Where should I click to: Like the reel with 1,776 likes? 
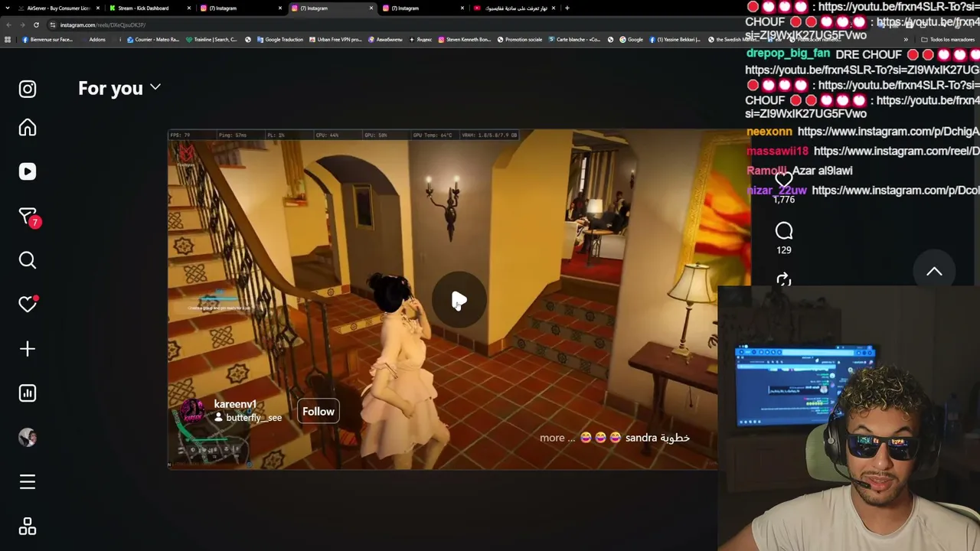tap(783, 181)
